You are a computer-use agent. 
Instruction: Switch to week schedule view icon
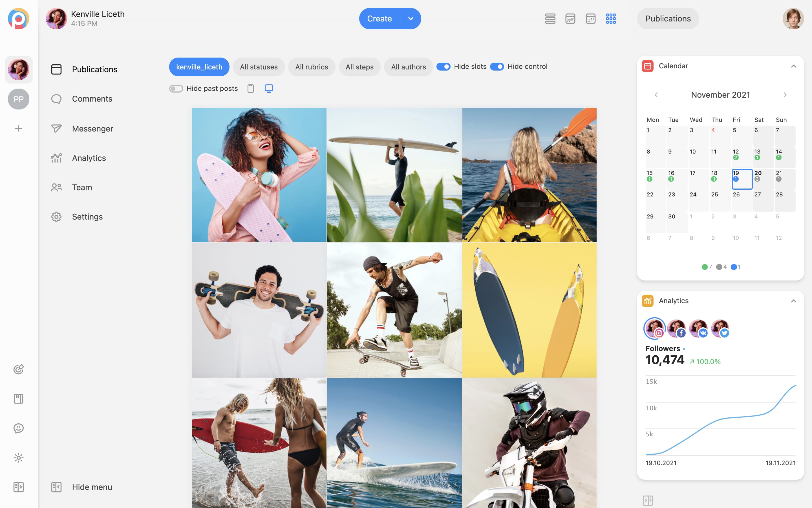pyautogui.click(x=570, y=19)
